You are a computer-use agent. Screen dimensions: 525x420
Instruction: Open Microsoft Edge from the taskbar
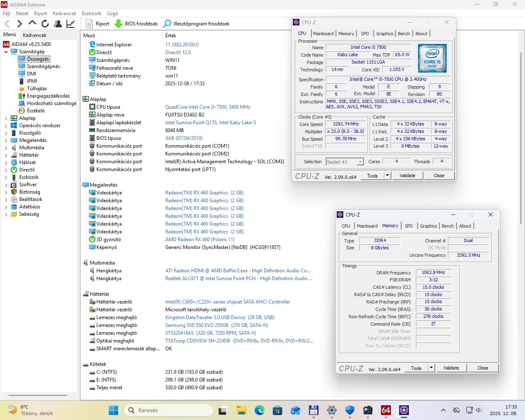(259, 410)
